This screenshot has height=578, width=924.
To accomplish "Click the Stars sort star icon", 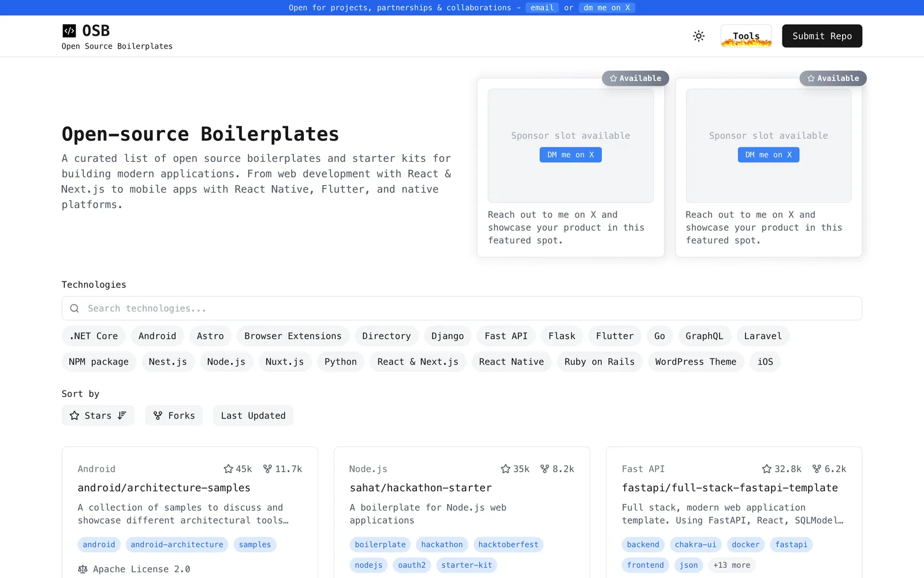I will tap(74, 416).
